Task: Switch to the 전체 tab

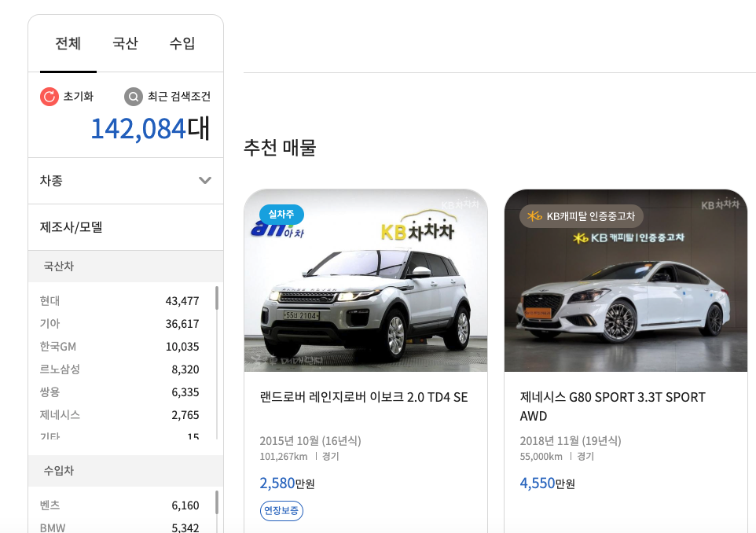Action: click(x=68, y=43)
